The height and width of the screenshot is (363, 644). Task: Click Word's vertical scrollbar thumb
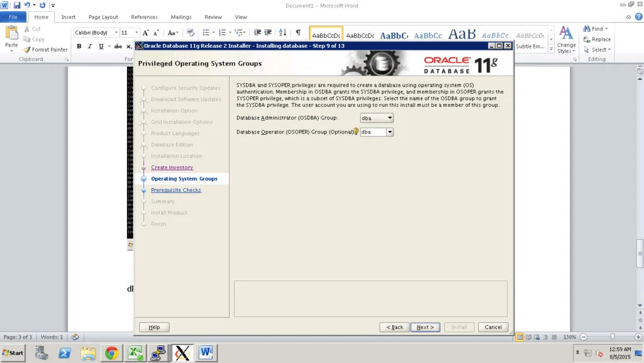coord(640,254)
